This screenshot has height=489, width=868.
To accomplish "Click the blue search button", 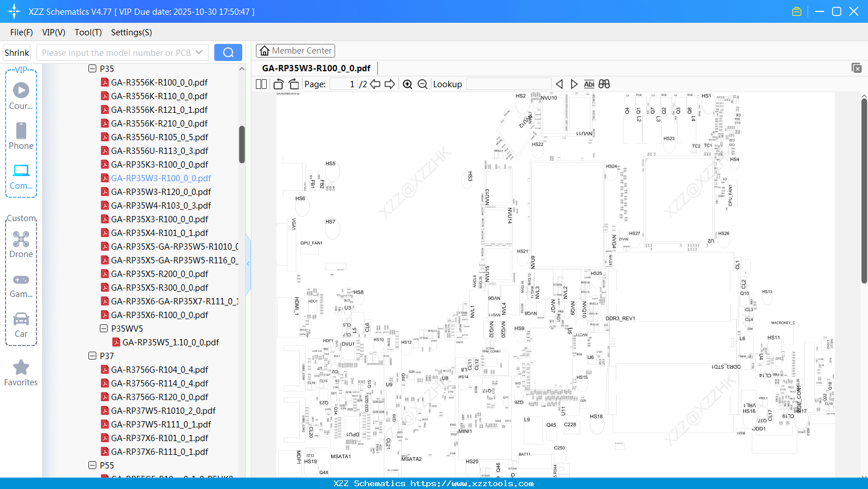I will click(228, 52).
